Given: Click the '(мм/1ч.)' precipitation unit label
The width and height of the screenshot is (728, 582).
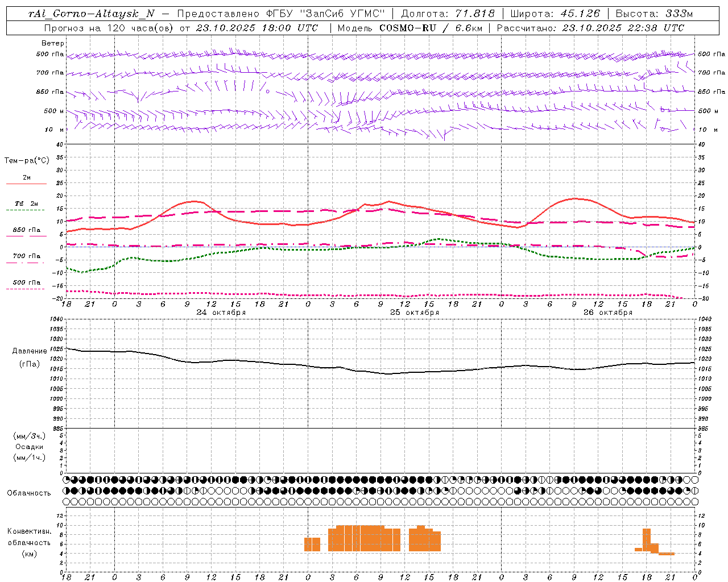Looking at the screenshot, I should tap(29, 458).
